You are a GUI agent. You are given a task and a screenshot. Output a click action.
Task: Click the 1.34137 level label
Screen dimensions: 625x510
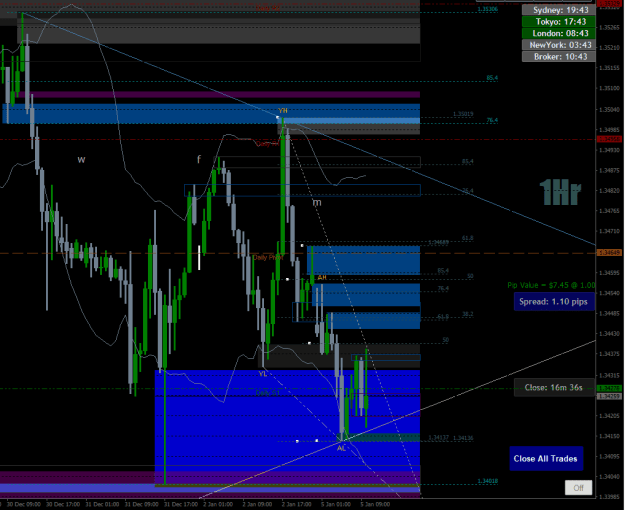coord(438,438)
